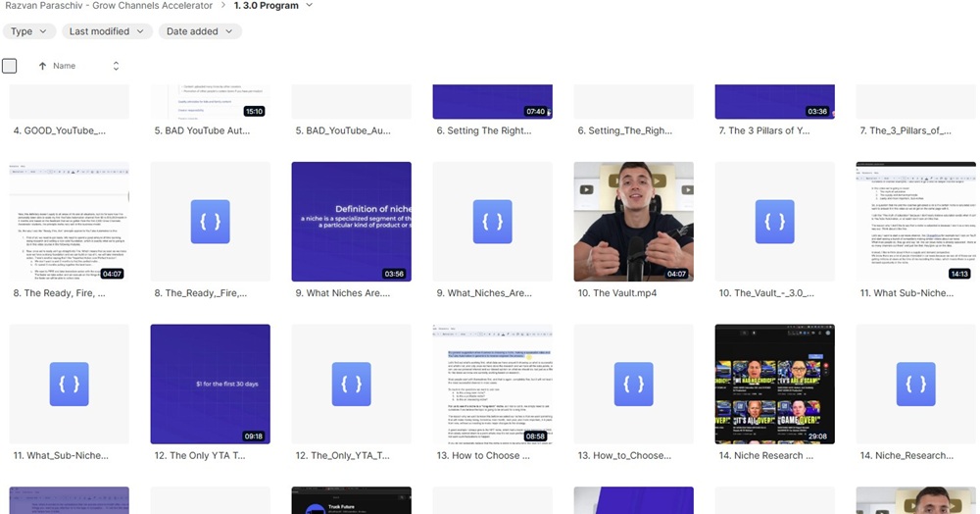This screenshot has height=514, width=980.
Task: Select the file label 12. The Only YTA T...
Action: 200,456
